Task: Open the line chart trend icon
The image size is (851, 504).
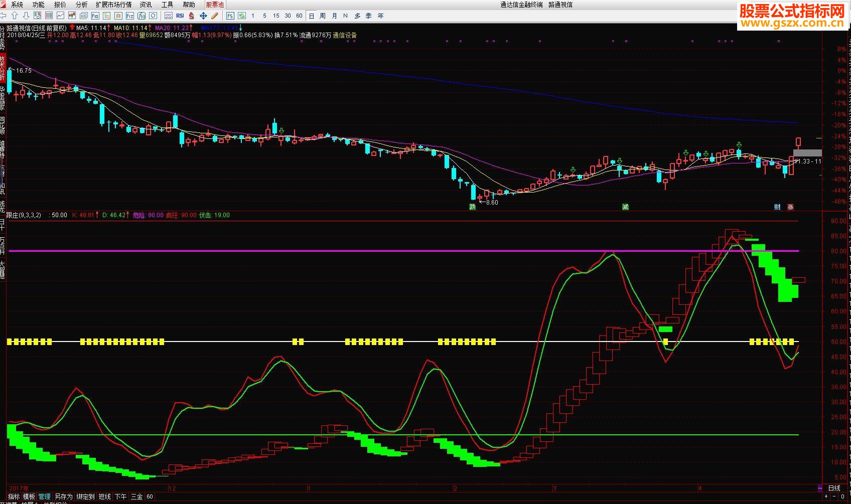Action: 60,16
